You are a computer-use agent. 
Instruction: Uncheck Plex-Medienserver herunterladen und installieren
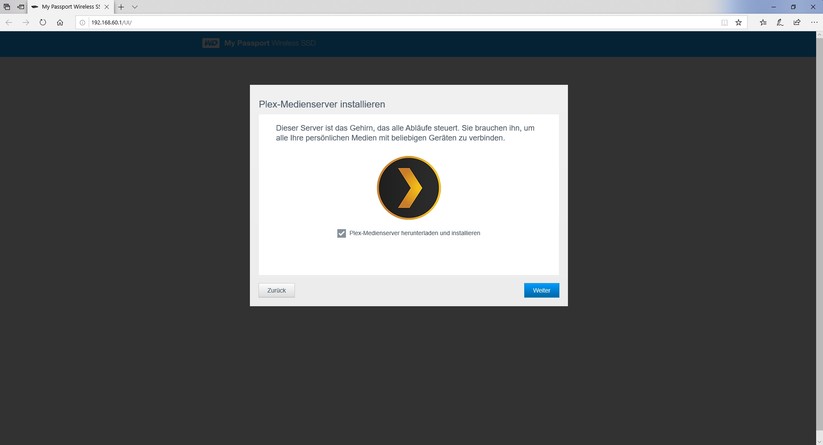click(342, 233)
